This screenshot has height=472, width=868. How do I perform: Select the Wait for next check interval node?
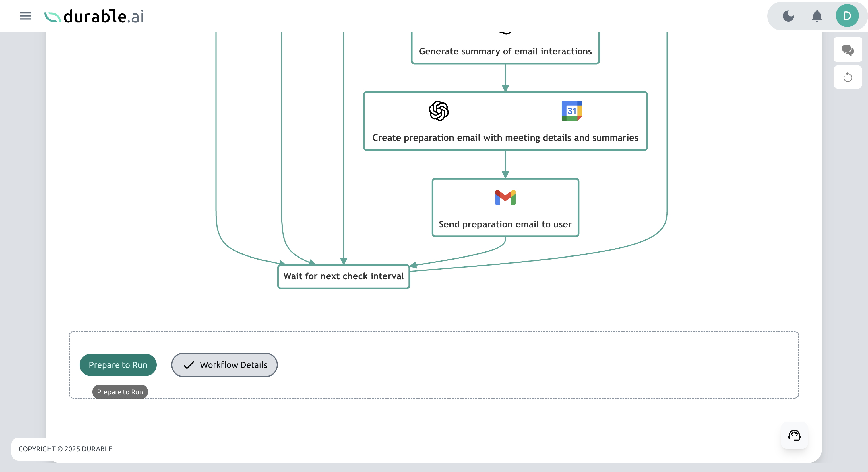tap(343, 276)
